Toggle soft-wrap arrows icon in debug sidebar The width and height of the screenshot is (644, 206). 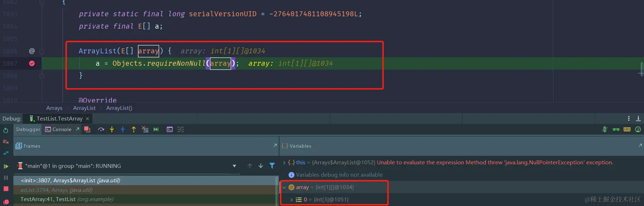(6, 153)
